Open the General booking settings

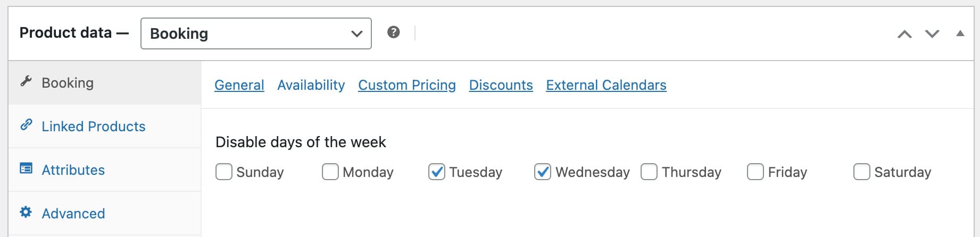pos(239,85)
